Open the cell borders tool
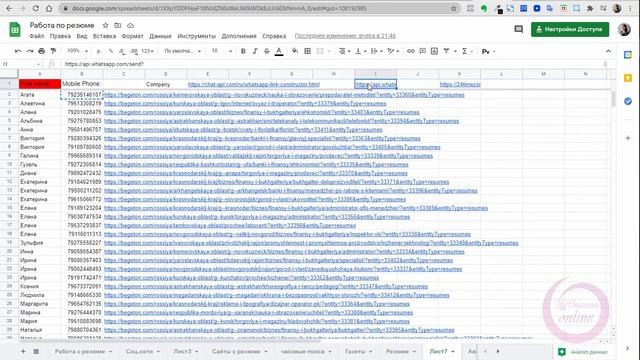Viewport: 640px width, 360px height. pyautogui.click(x=308, y=51)
